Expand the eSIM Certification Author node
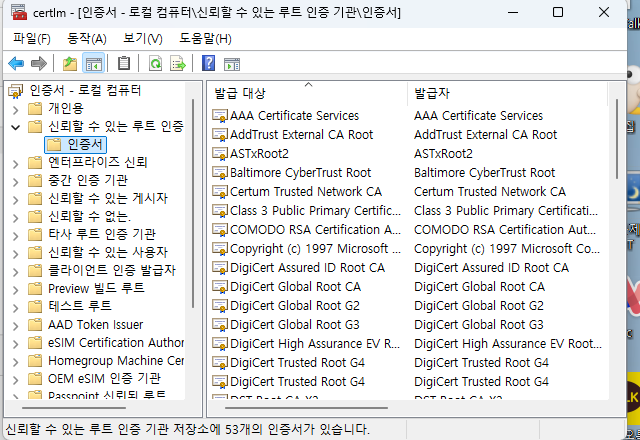The image size is (640, 440). pyautogui.click(x=15, y=344)
